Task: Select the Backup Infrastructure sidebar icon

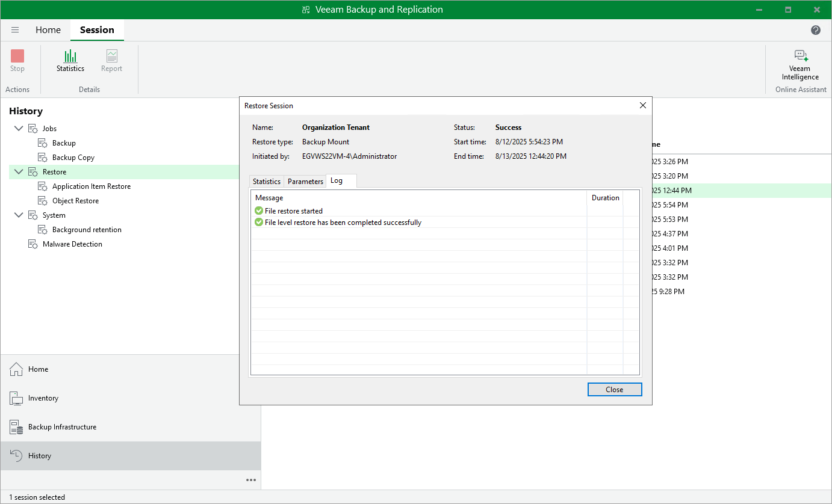Action: tap(16, 426)
